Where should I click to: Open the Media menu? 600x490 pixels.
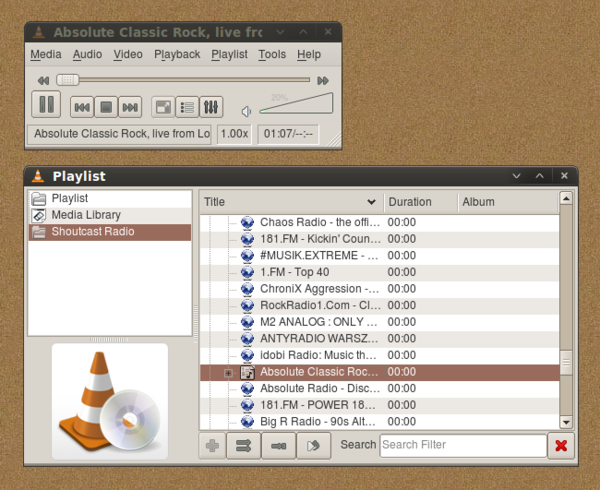point(46,54)
